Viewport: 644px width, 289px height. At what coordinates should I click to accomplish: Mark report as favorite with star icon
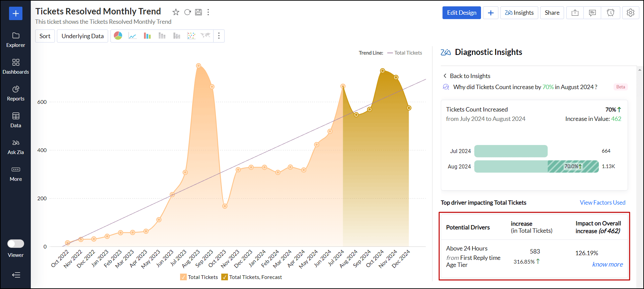176,12
